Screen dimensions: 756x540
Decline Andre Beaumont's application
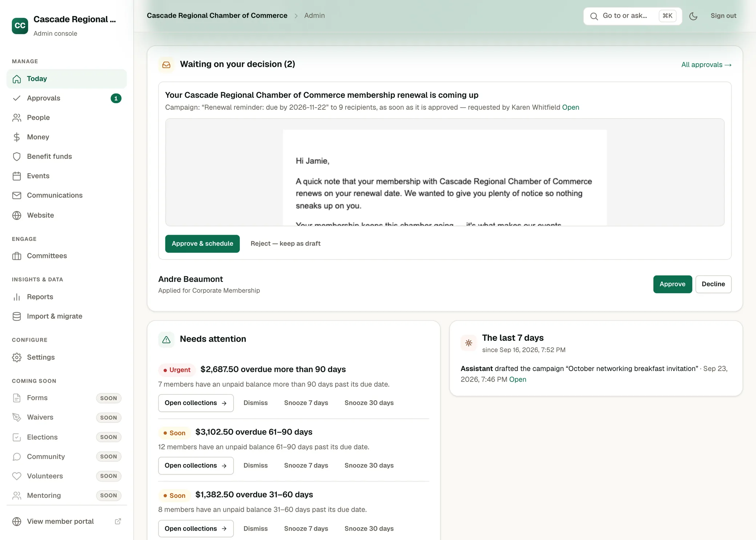coord(713,284)
